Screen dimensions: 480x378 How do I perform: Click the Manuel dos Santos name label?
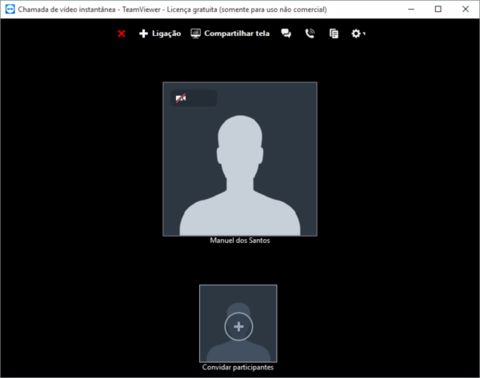click(240, 240)
